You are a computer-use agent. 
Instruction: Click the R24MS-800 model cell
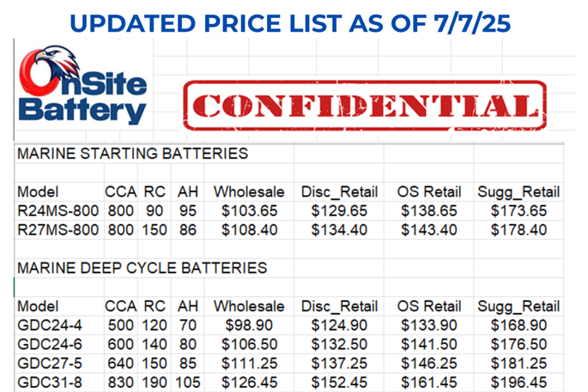[58, 211]
